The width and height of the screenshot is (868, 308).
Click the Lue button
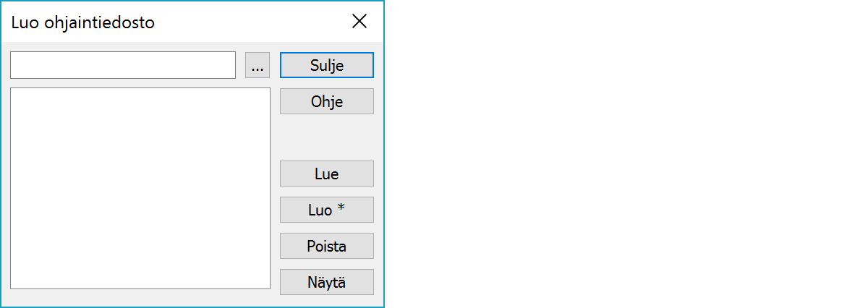point(326,174)
